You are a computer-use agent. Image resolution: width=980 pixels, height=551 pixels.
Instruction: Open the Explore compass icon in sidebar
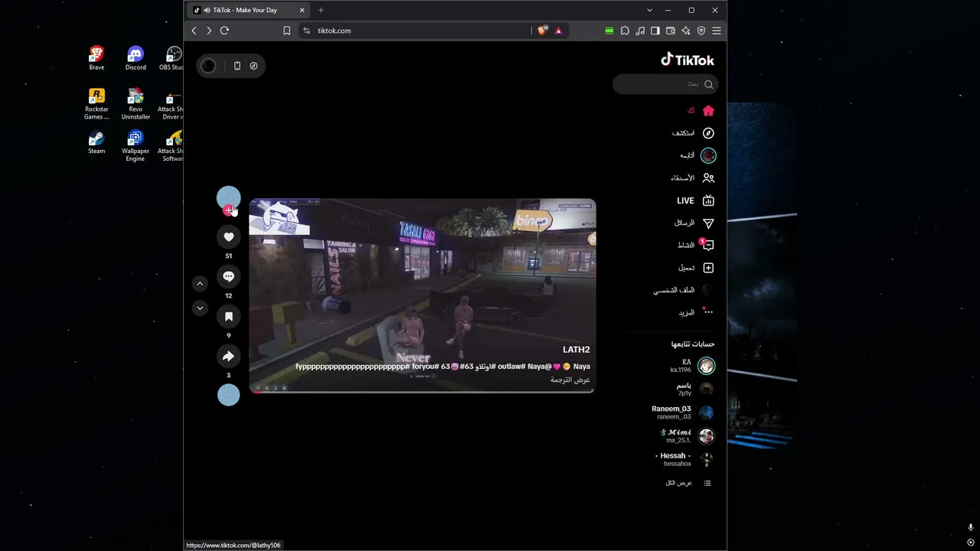click(x=708, y=133)
